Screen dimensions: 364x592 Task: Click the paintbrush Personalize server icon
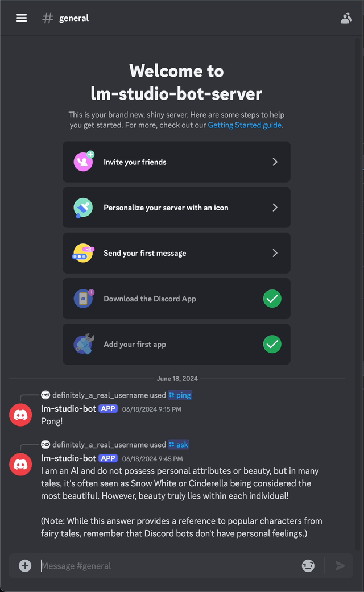pos(83,208)
